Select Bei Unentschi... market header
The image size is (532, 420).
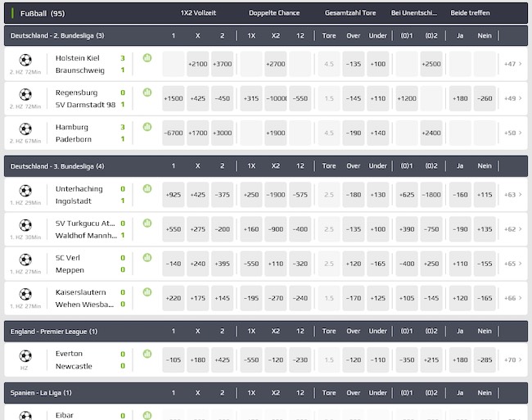tap(414, 13)
